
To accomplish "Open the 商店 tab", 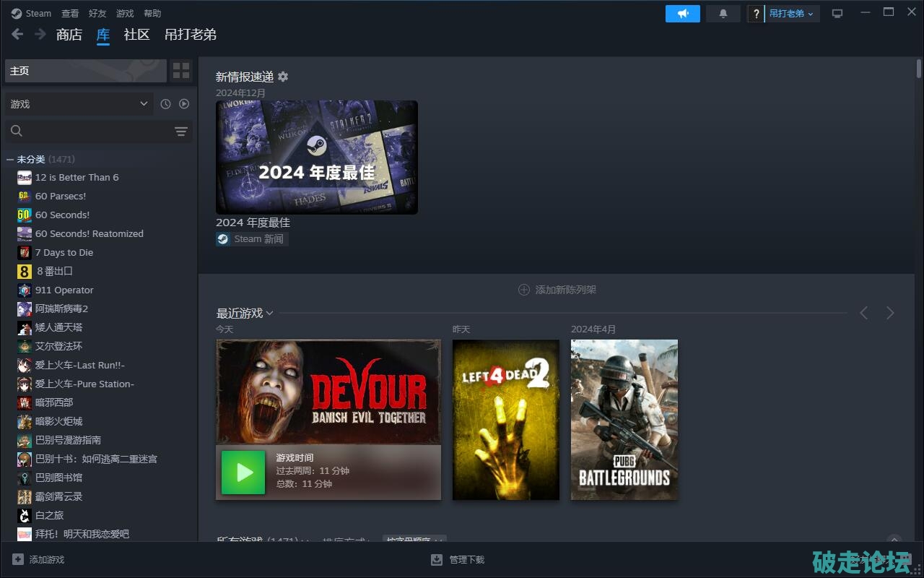I will pyautogui.click(x=69, y=35).
